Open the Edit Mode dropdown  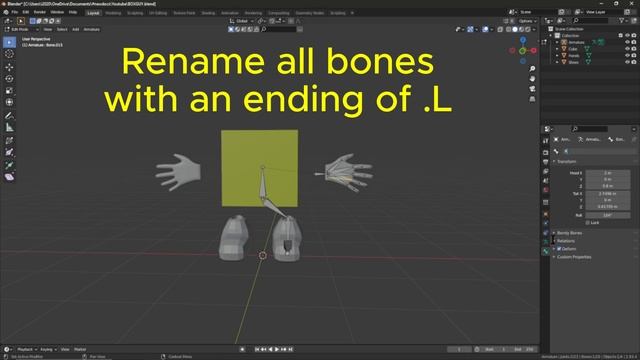[22, 29]
